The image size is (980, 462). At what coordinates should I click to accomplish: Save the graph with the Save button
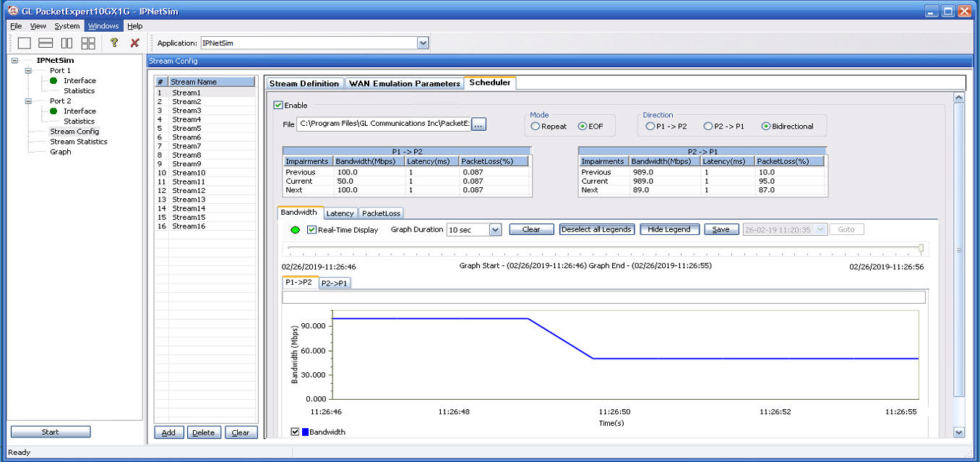click(x=721, y=229)
